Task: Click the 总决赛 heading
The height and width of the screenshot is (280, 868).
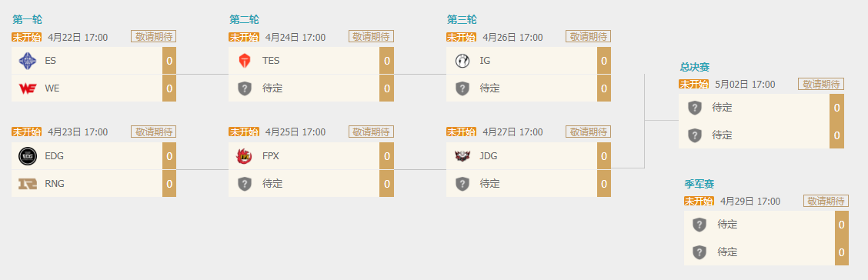Action: [x=695, y=67]
